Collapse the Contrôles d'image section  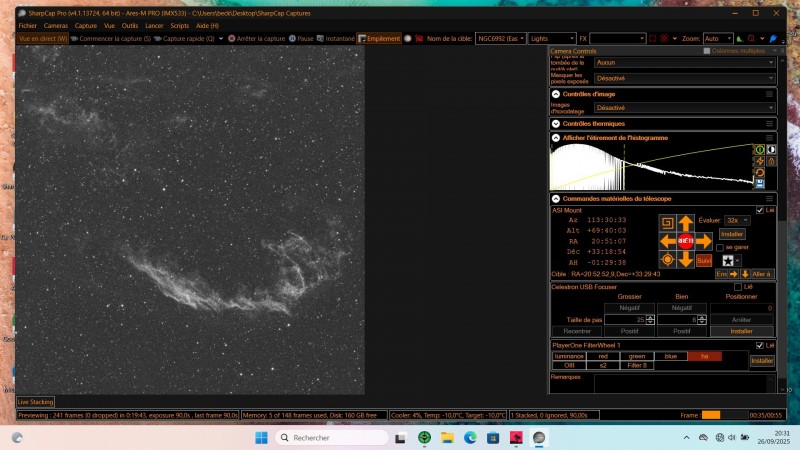556,94
